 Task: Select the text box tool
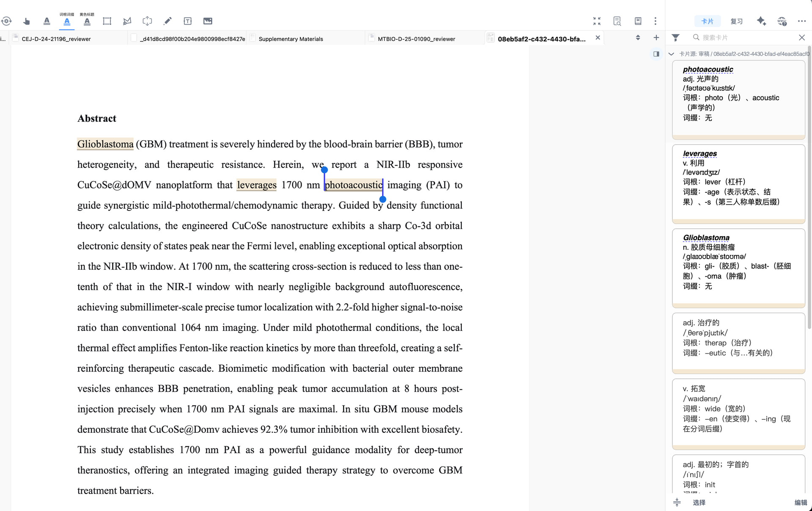coord(188,21)
